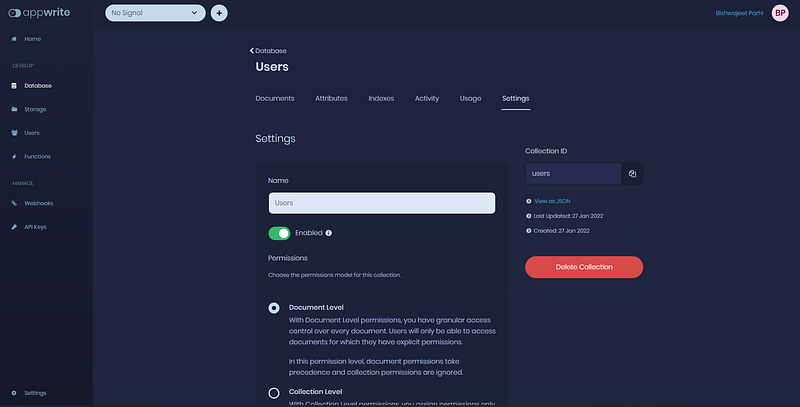Viewport: 800px width, 407px height.
Task: Toggle the Enabled switch off
Action: pyautogui.click(x=279, y=233)
